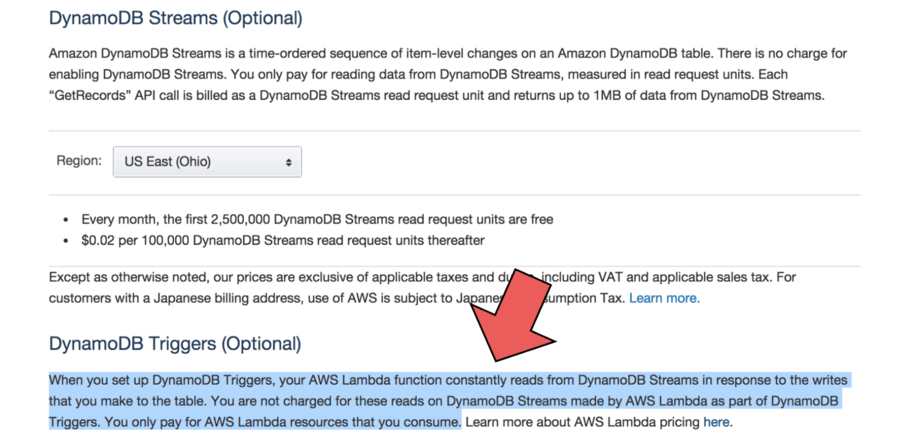Click the DynamoDB Triggers (Optional) heading

coord(174,344)
